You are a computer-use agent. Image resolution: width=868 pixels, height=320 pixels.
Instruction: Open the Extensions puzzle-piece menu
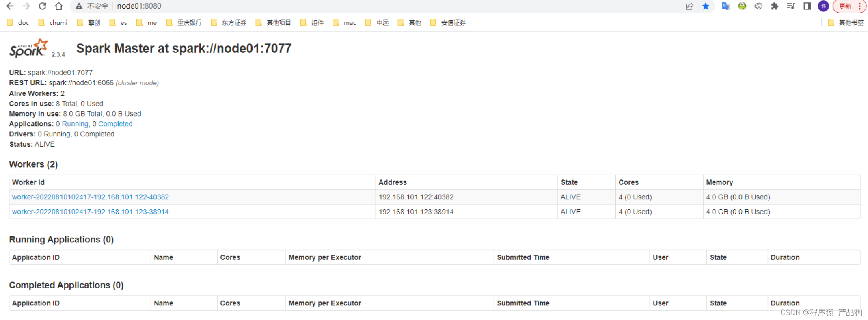[x=775, y=6]
